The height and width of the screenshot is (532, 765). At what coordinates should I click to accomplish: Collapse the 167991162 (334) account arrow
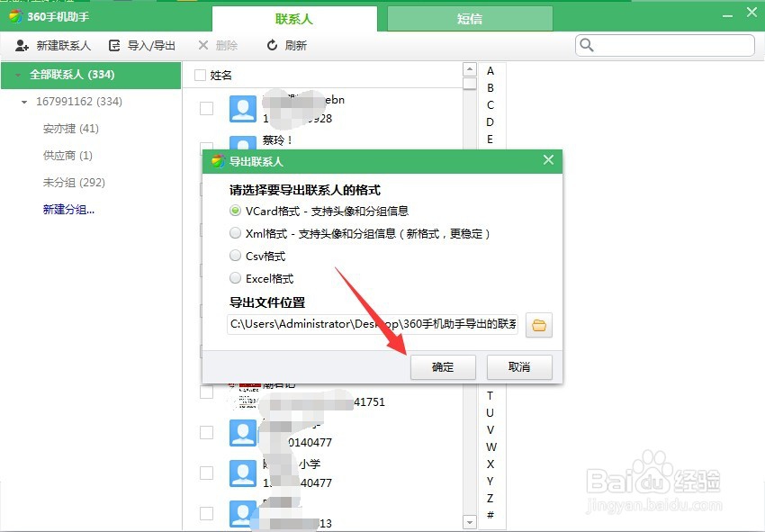24,102
